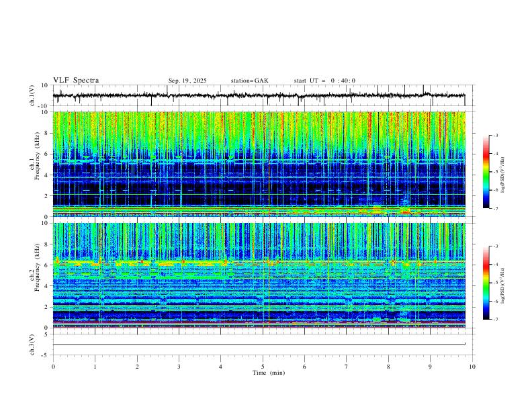
Task: Click the ch.1 spectrogram color bar
Action: click(x=486, y=172)
